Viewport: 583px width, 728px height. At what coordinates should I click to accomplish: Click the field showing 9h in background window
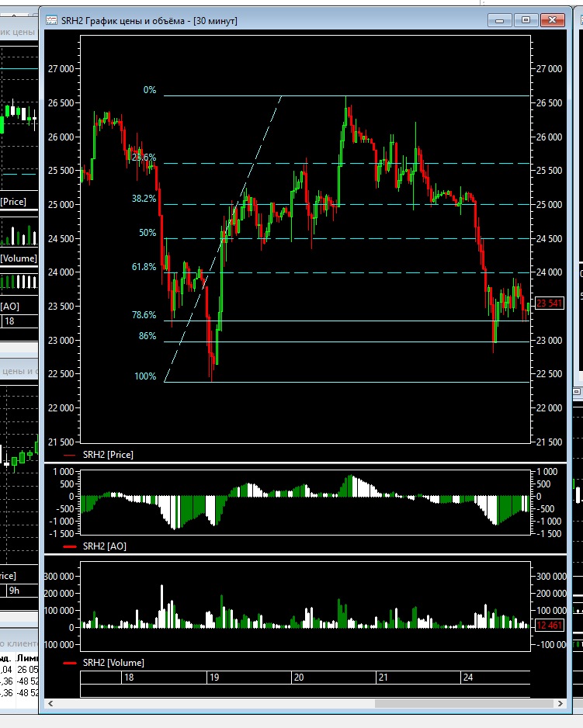(23, 591)
